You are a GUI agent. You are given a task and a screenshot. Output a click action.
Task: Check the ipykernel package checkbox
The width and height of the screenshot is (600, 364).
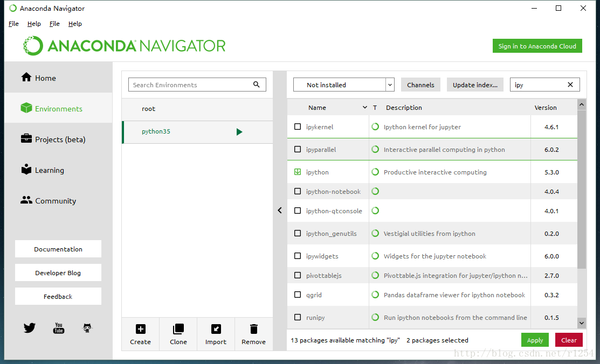point(298,127)
